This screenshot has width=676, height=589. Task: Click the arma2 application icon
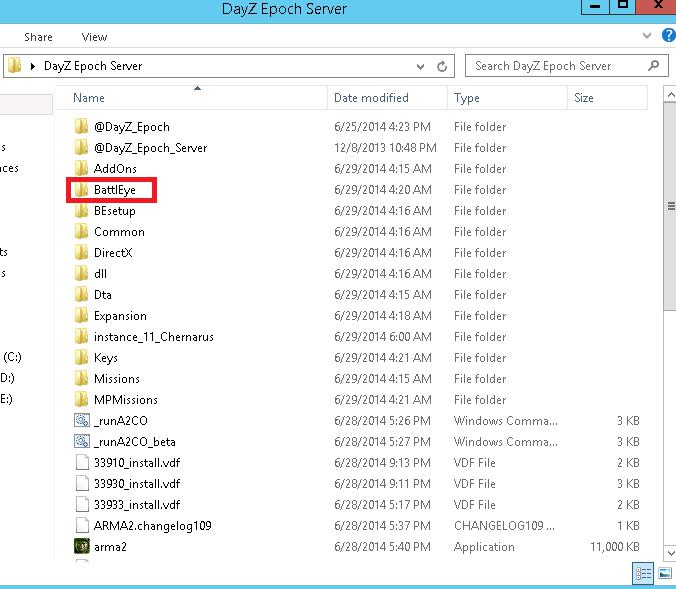point(81,546)
